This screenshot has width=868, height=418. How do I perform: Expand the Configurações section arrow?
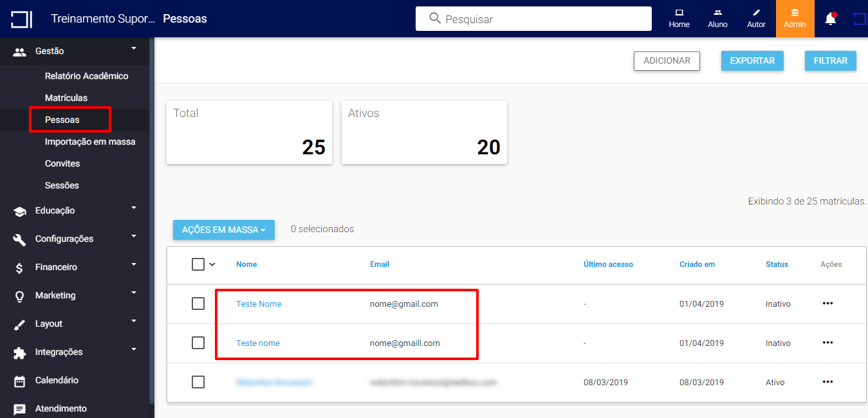134,236
